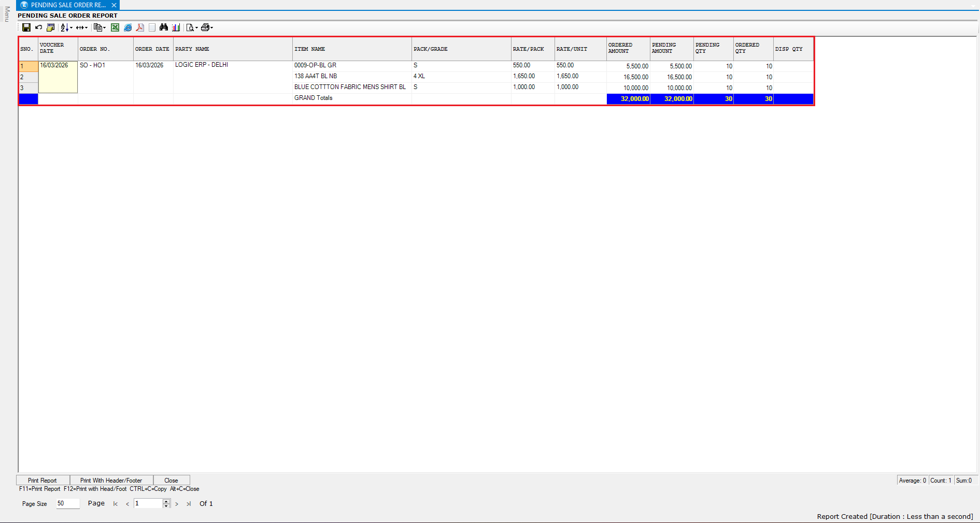Click the Page Size input field
Image resolution: width=980 pixels, height=523 pixels.
point(67,503)
